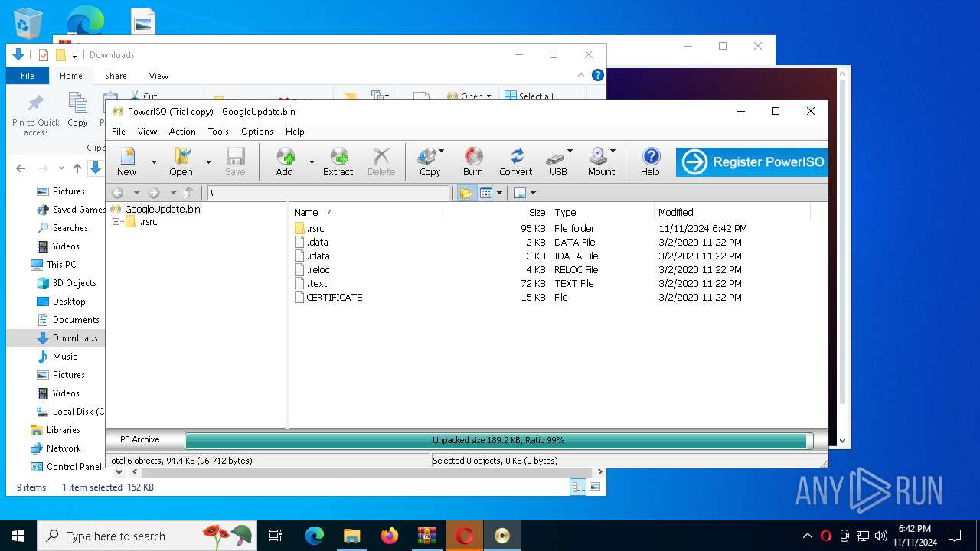Open the Copy button dropdown arrow

pos(441,152)
